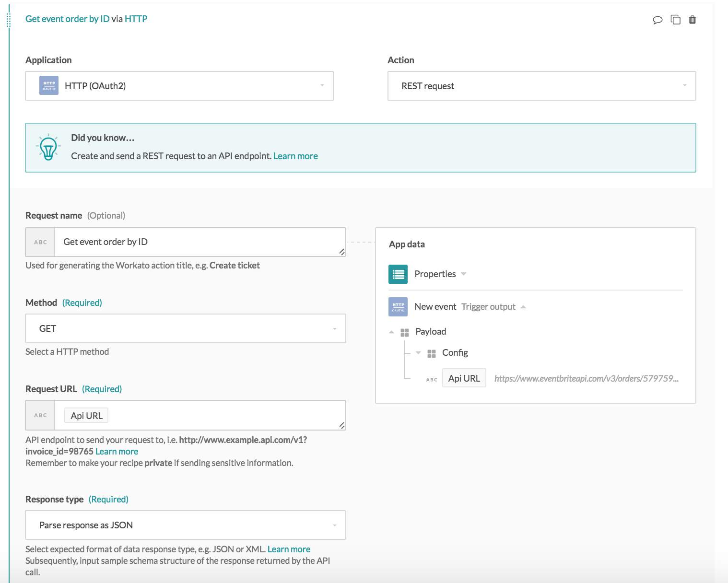The image size is (728, 583).
Task: Click the New event HTTP icon
Action: [398, 307]
